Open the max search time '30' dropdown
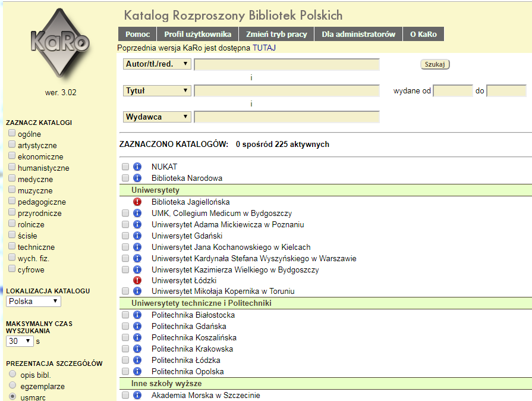The width and height of the screenshot is (532, 401). pyautogui.click(x=20, y=341)
